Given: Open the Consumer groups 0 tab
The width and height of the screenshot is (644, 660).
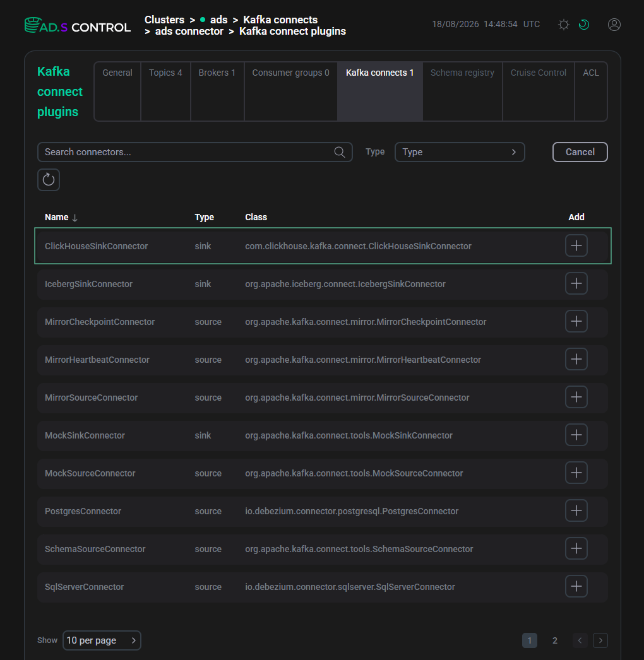Looking at the screenshot, I should pos(290,91).
